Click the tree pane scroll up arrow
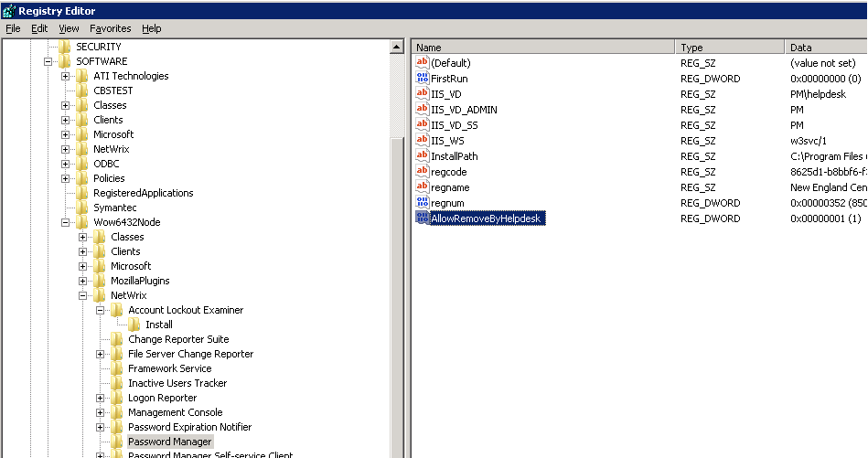The width and height of the screenshot is (868, 458). coord(397,47)
